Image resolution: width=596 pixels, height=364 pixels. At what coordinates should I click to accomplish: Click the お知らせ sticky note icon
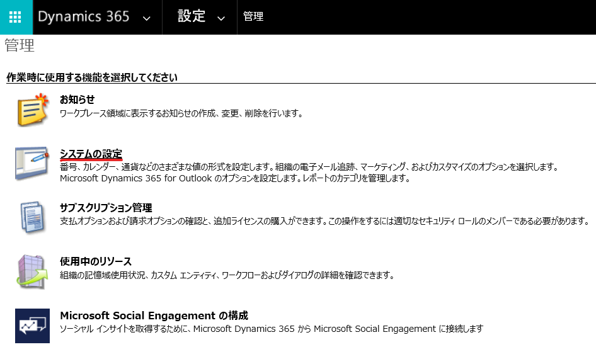pos(33,110)
